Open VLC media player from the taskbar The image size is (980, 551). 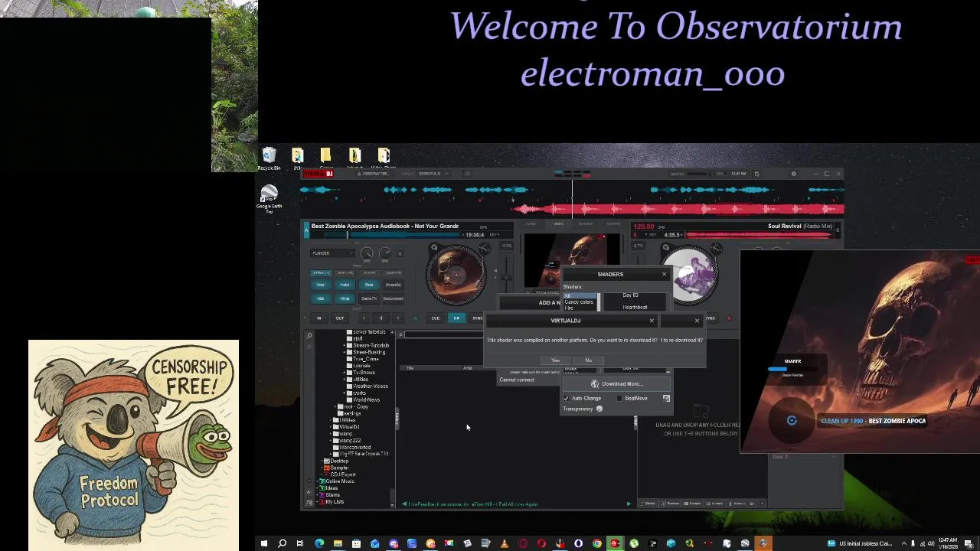point(505,543)
